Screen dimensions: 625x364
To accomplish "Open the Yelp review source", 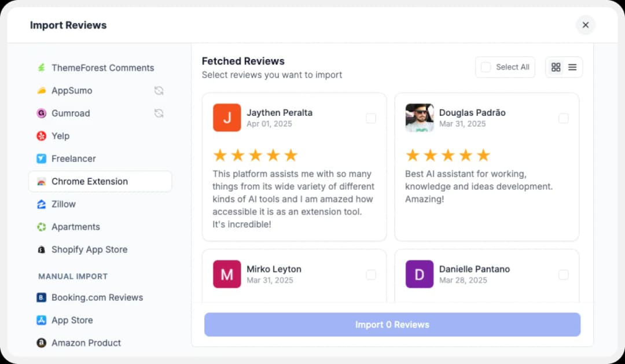I will pos(60,136).
